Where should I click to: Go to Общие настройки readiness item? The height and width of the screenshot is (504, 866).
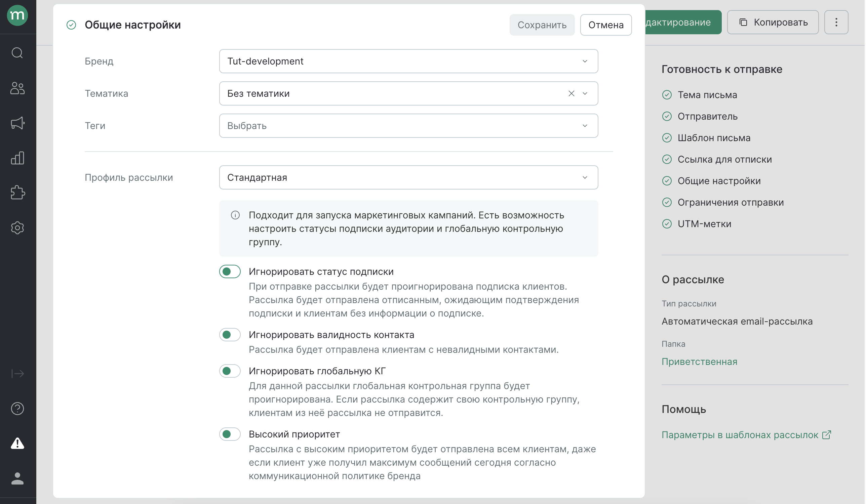pyautogui.click(x=719, y=181)
